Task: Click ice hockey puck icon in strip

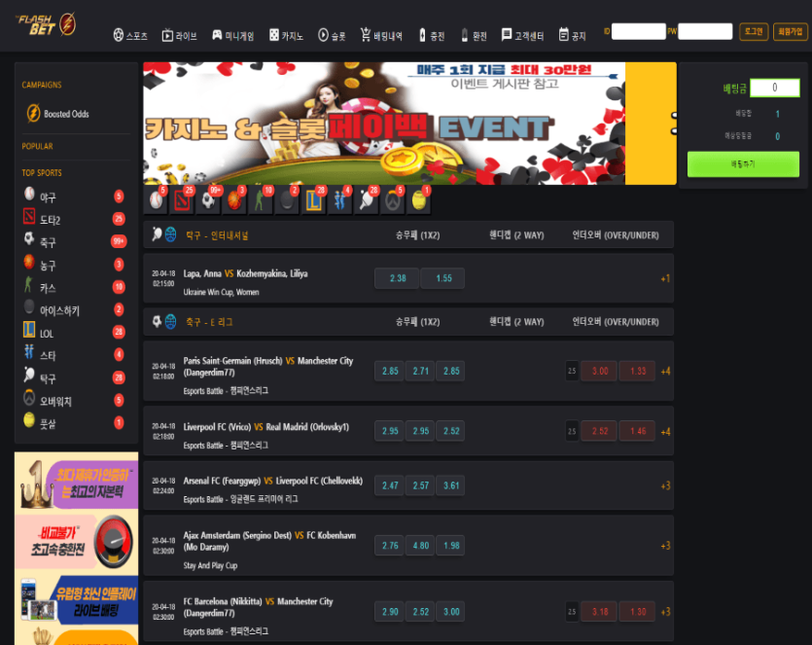Action: pyautogui.click(x=288, y=200)
